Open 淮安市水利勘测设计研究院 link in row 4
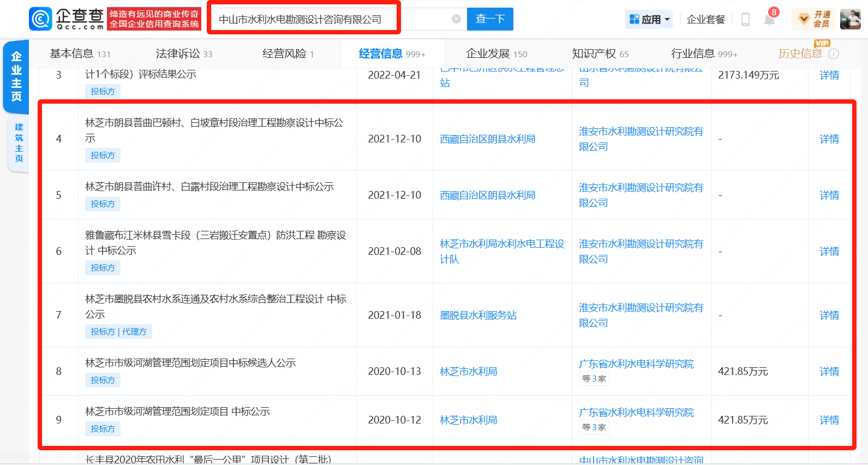The width and height of the screenshot is (868, 465). pyautogui.click(x=640, y=139)
